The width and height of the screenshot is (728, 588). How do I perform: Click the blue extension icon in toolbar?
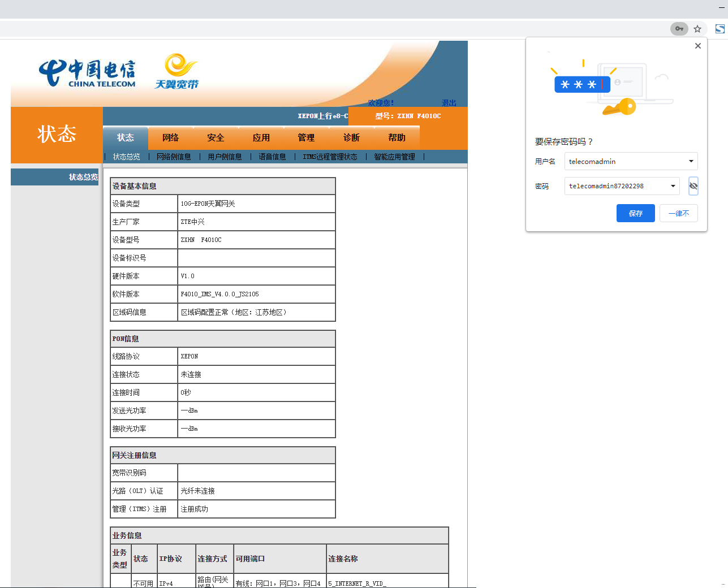[720, 29]
